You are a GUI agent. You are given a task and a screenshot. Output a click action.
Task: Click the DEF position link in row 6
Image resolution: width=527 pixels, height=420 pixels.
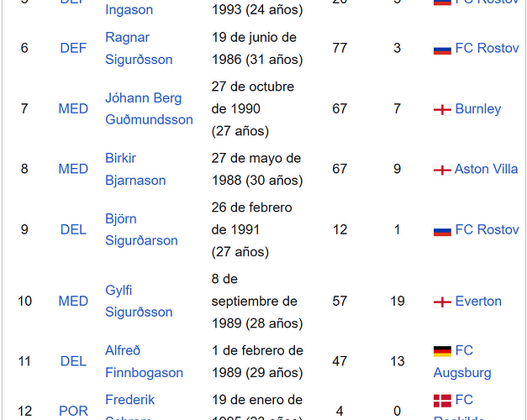click(x=73, y=48)
